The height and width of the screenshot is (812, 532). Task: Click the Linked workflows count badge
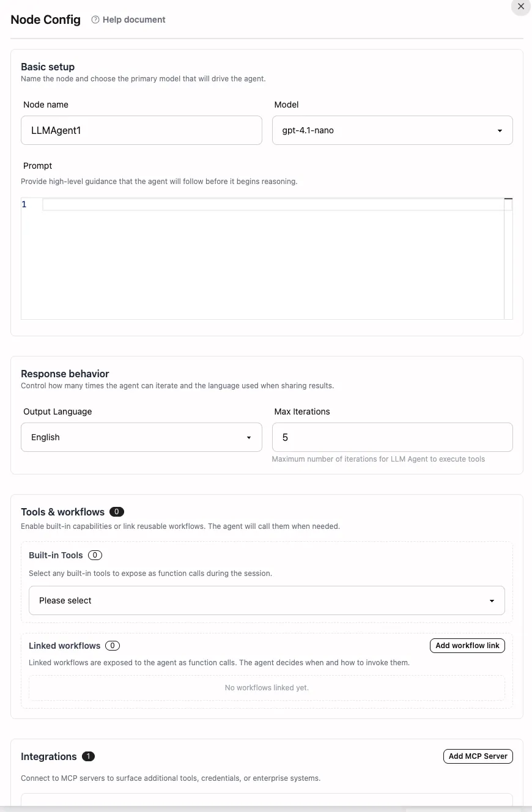click(113, 646)
